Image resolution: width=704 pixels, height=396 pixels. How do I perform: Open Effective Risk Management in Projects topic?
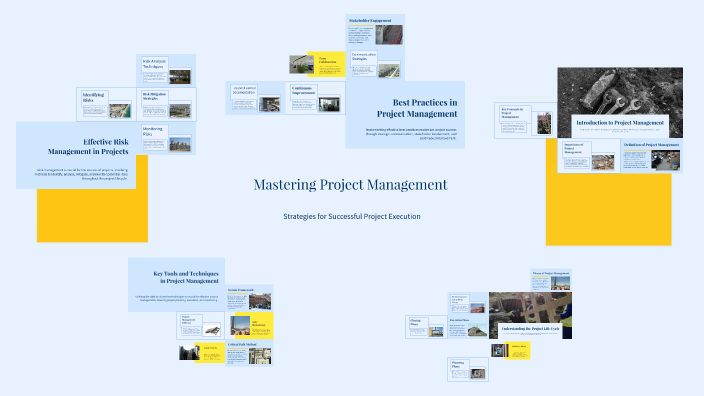coord(76,155)
